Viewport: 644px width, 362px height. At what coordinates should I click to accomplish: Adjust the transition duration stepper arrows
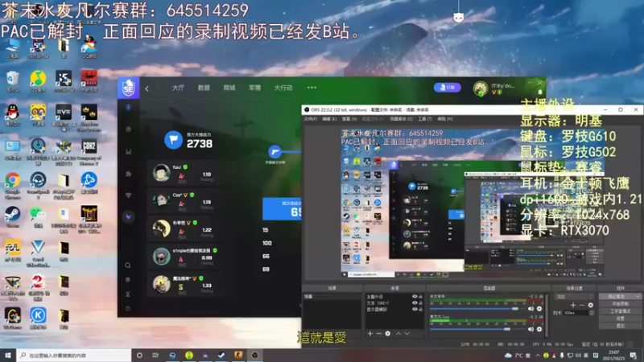(x=592, y=313)
